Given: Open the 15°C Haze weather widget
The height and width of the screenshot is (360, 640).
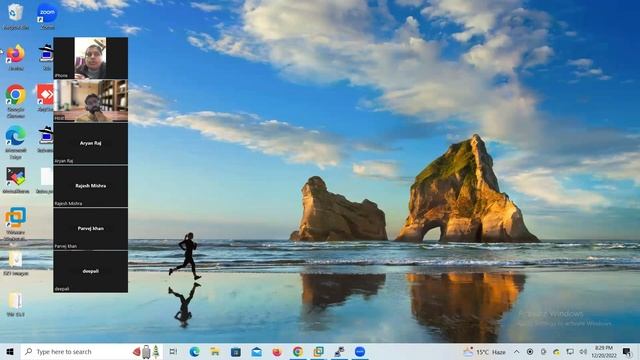Looking at the screenshot, I should click(x=485, y=352).
